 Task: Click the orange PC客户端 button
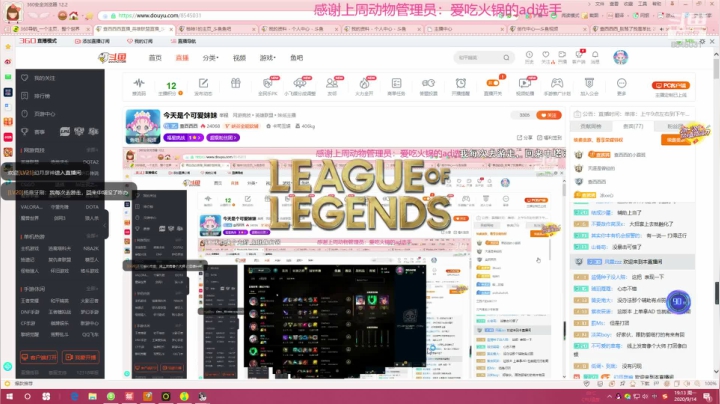(670, 85)
